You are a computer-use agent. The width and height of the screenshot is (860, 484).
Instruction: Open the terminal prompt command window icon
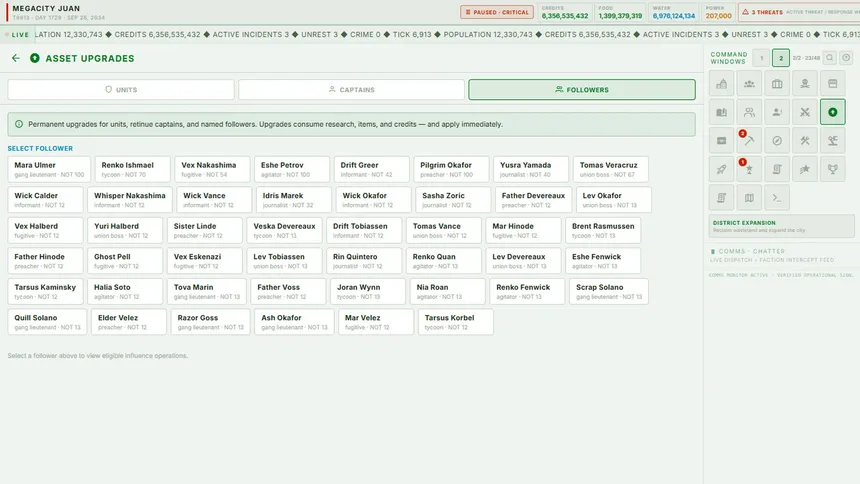point(777,198)
